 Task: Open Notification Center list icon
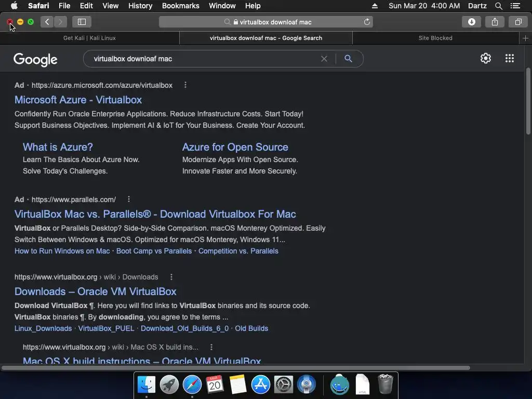click(515, 6)
